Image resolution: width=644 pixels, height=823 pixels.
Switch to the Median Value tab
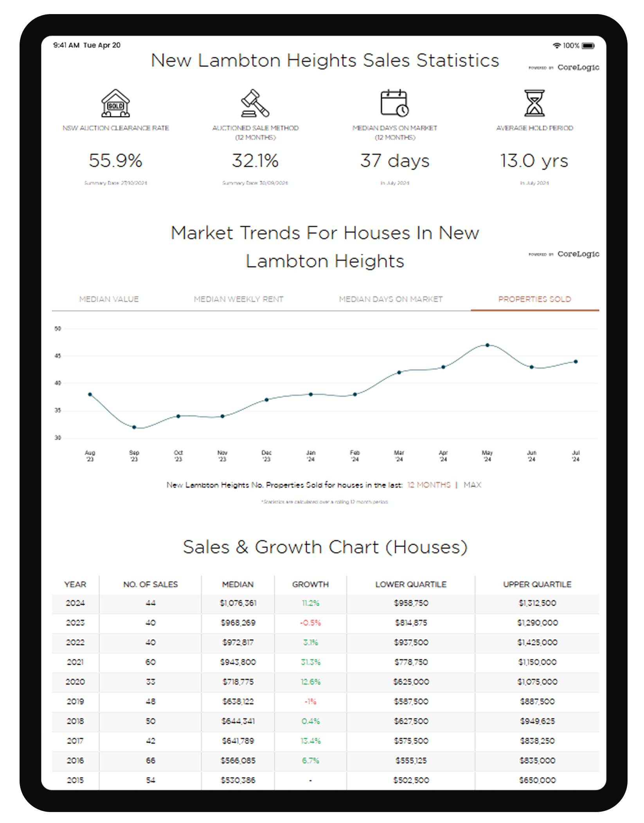(x=109, y=299)
